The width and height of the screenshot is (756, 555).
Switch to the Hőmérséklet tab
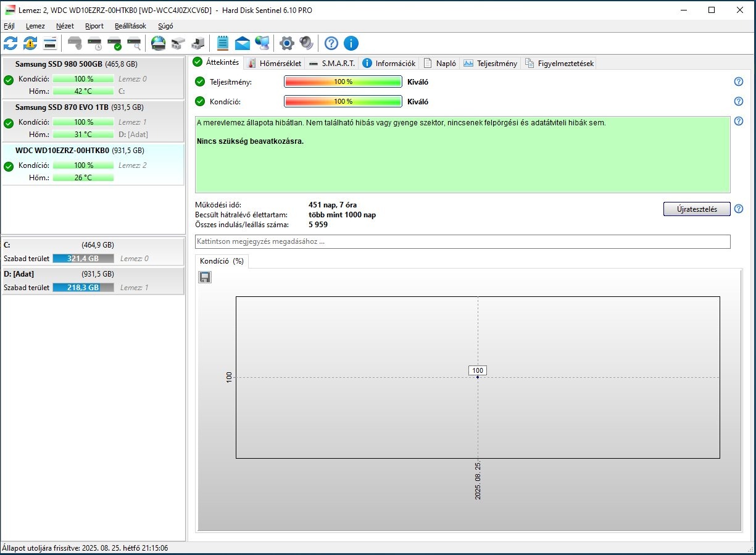pyautogui.click(x=275, y=63)
